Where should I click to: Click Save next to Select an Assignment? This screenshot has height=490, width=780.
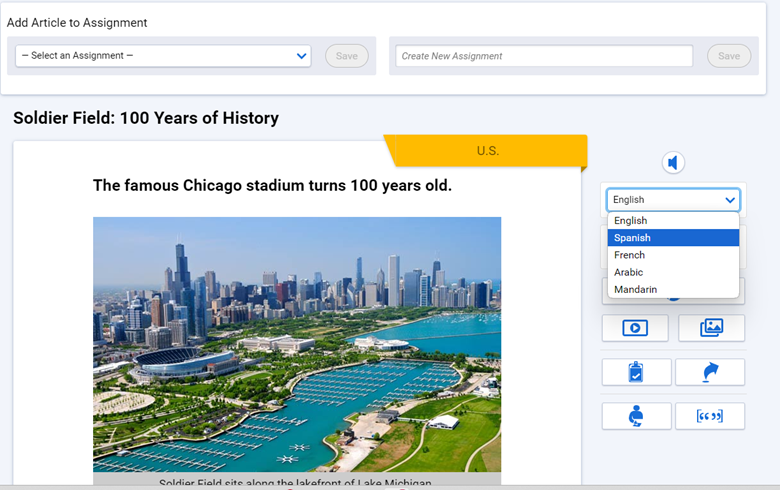[347, 56]
